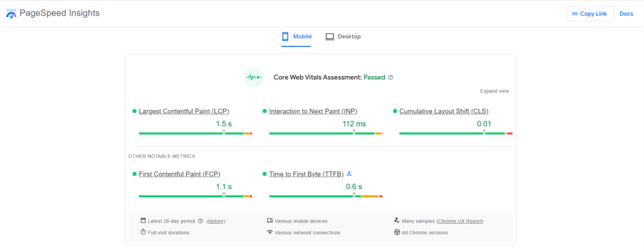
Task: Click the calendar icon beside Latest 28-day period
Action: [x=143, y=221]
